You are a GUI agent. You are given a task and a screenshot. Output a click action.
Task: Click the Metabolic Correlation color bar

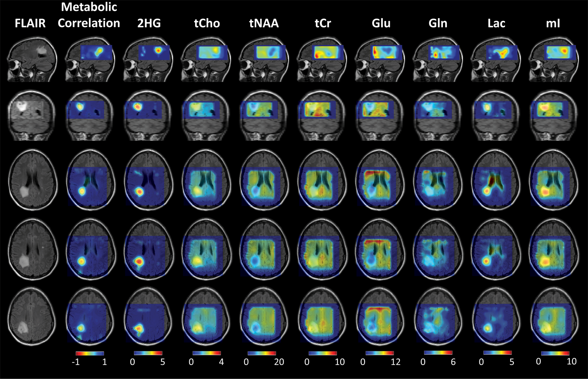tap(90, 353)
